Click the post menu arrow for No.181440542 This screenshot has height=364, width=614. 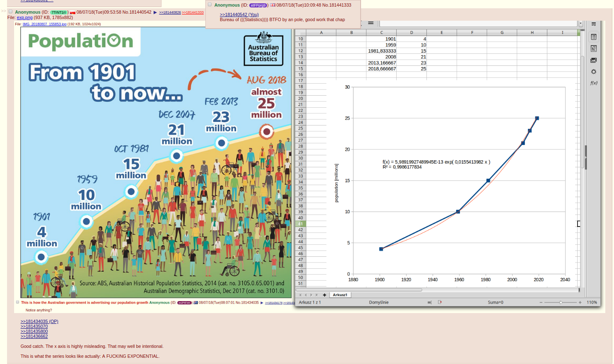point(155,12)
